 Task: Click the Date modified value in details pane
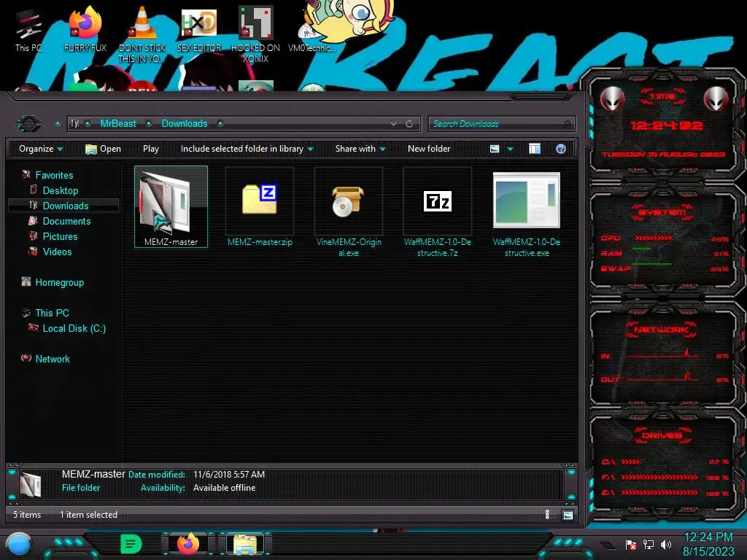228,475
